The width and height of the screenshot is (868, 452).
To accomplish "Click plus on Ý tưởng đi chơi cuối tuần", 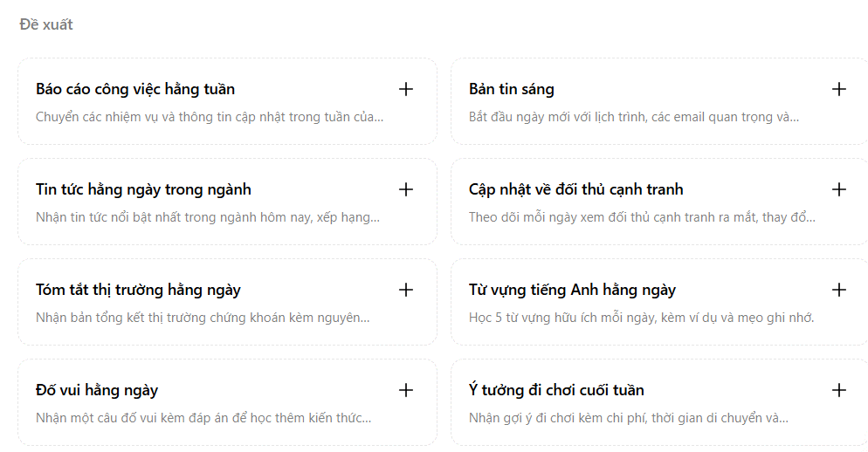I will pyautogui.click(x=838, y=390).
